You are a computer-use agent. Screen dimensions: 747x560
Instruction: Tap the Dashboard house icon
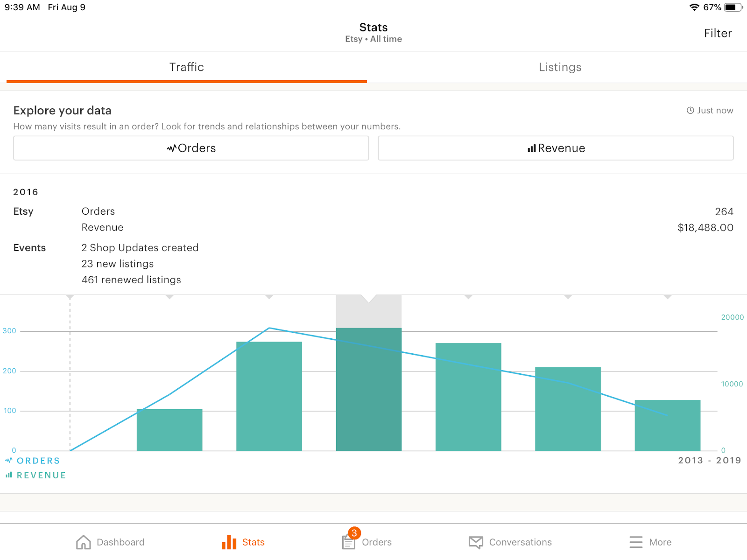tap(84, 542)
